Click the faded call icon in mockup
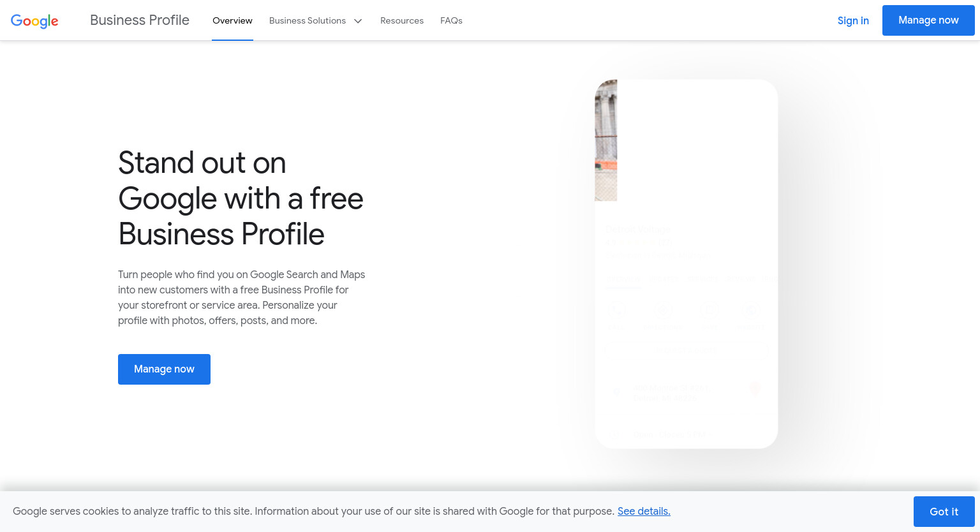 point(616,311)
